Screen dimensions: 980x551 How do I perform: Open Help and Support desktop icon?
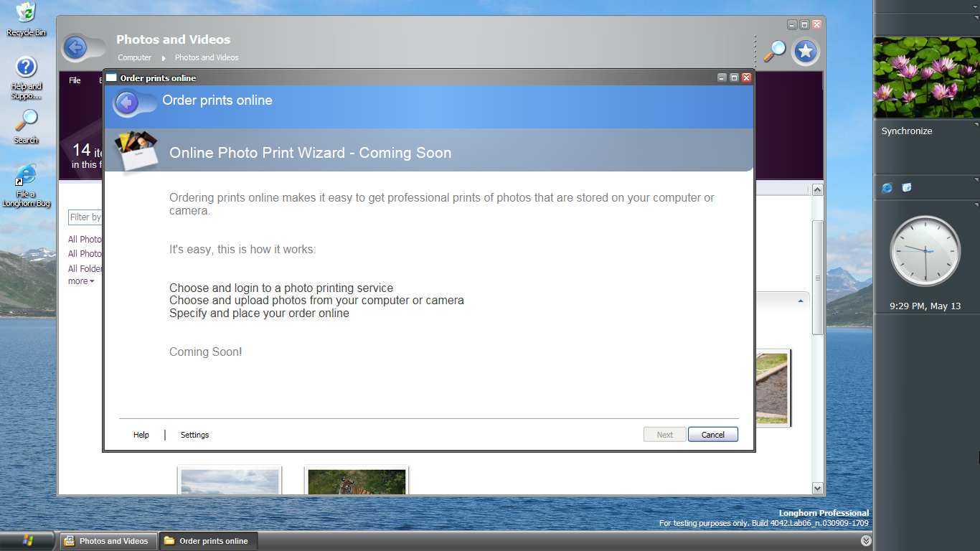[26, 77]
